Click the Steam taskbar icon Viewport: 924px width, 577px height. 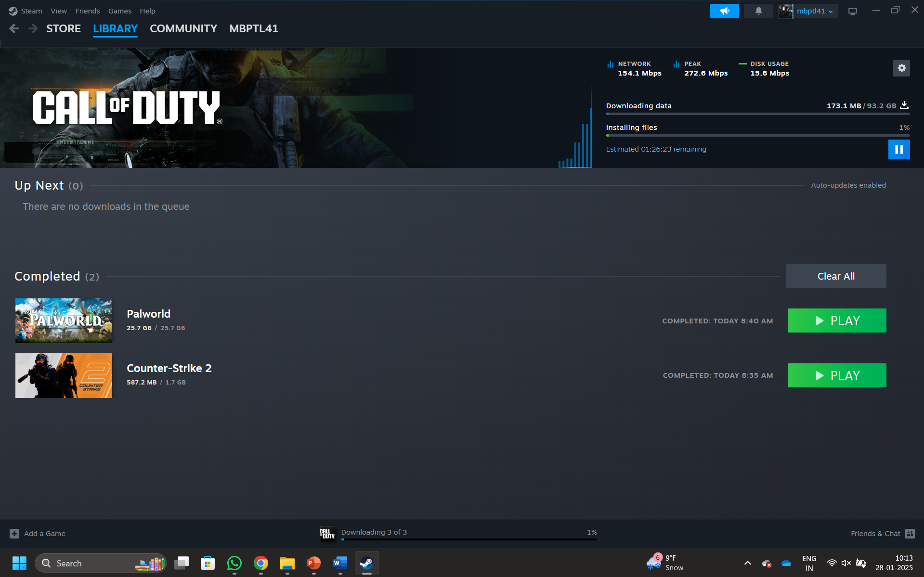(367, 563)
